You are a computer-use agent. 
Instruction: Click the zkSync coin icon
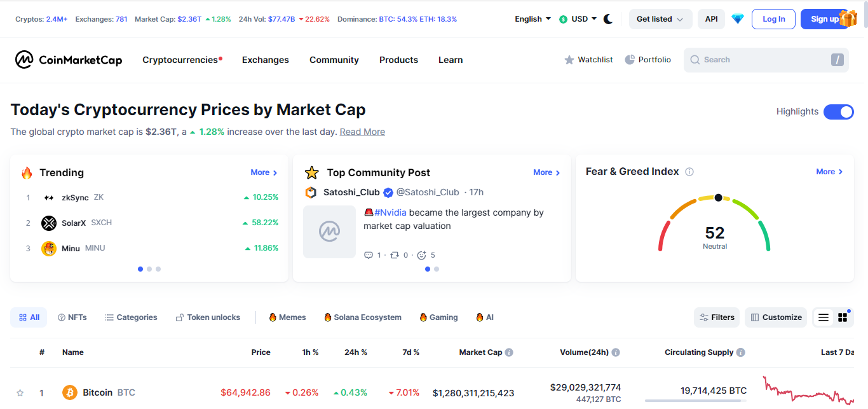49,198
